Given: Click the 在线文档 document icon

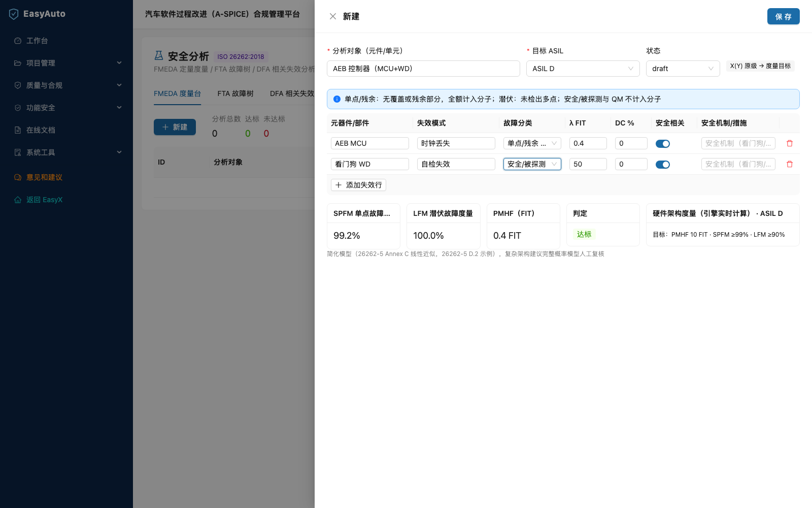Looking at the screenshot, I should click(18, 130).
